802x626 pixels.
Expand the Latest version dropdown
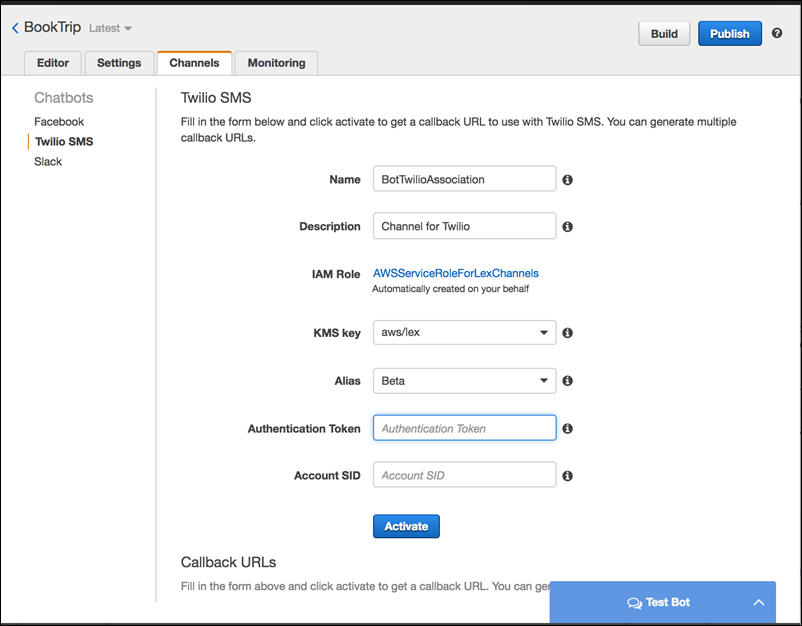point(111,29)
